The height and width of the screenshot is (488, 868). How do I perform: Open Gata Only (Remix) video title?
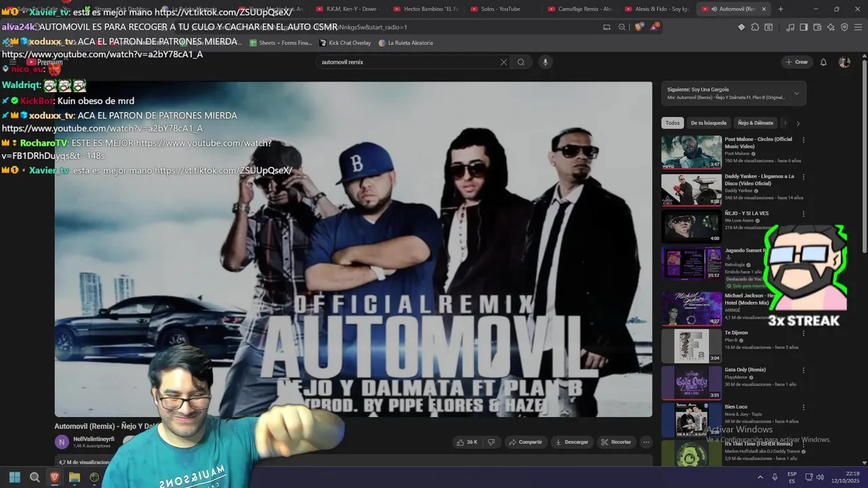click(745, 369)
